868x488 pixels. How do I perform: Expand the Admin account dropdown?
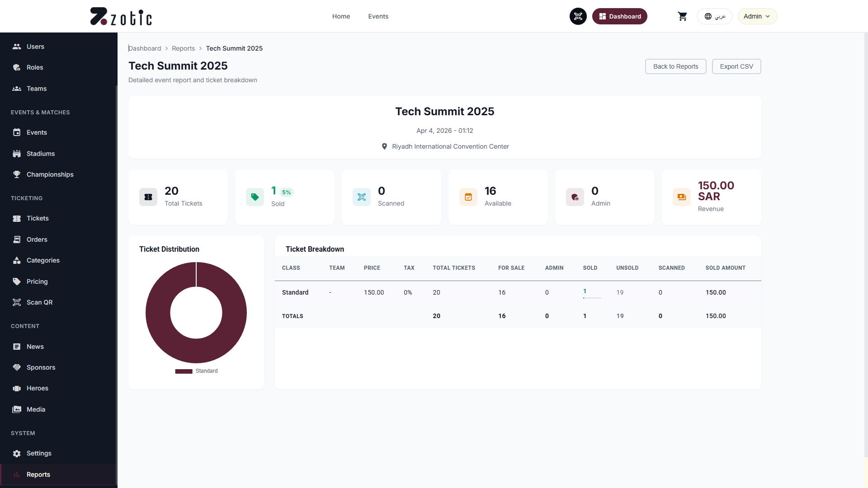tap(757, 16)
